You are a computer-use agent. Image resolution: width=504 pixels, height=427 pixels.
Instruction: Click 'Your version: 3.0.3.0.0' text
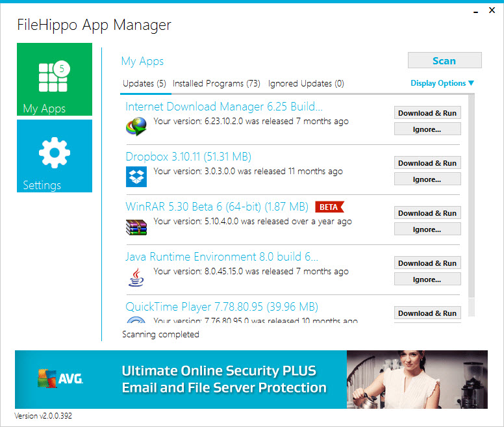[x=248, y=172]
